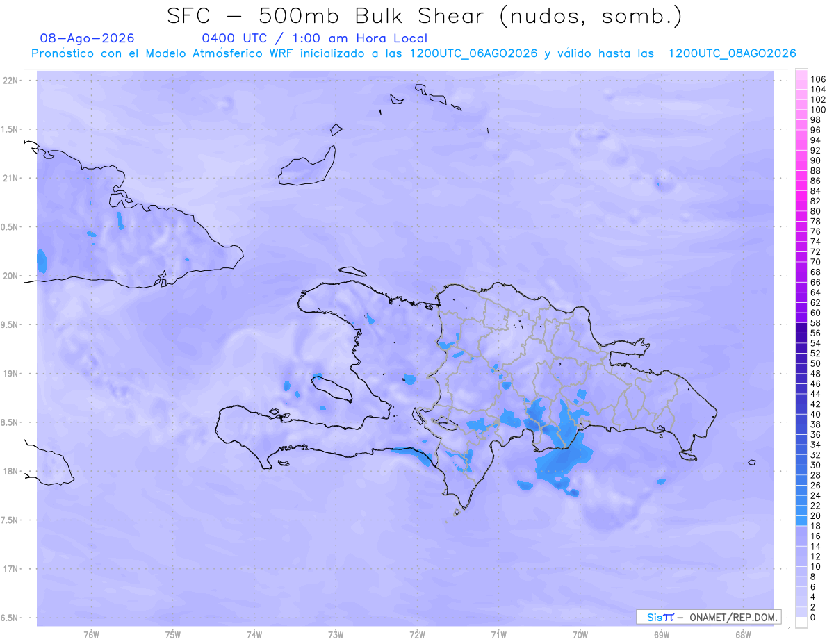
Task: Click the longitude label "71W"
Action: [498, 635]
